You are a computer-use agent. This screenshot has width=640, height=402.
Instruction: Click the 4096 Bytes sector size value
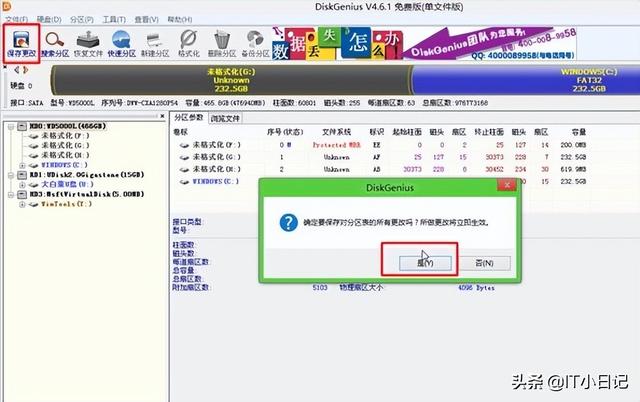[x=476, y=288]
